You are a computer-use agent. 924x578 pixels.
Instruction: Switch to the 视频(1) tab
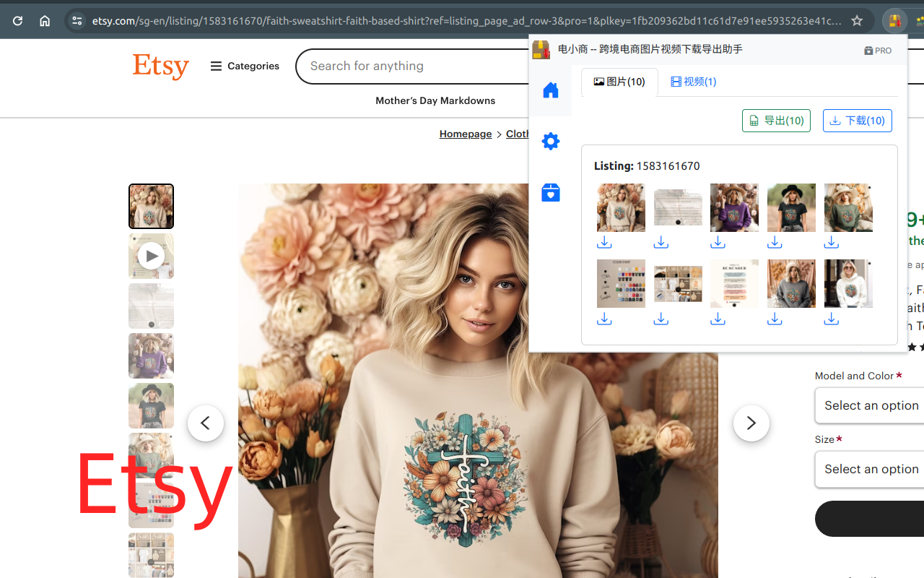point(692,82)
